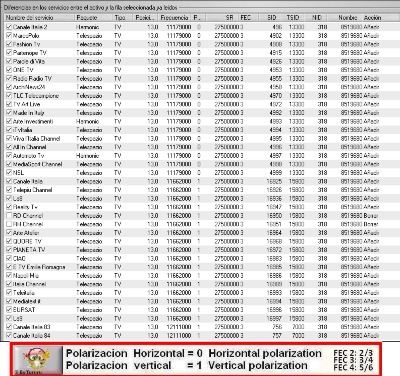Toggle the EURSAT service checkbox

[x=9, y=310]
